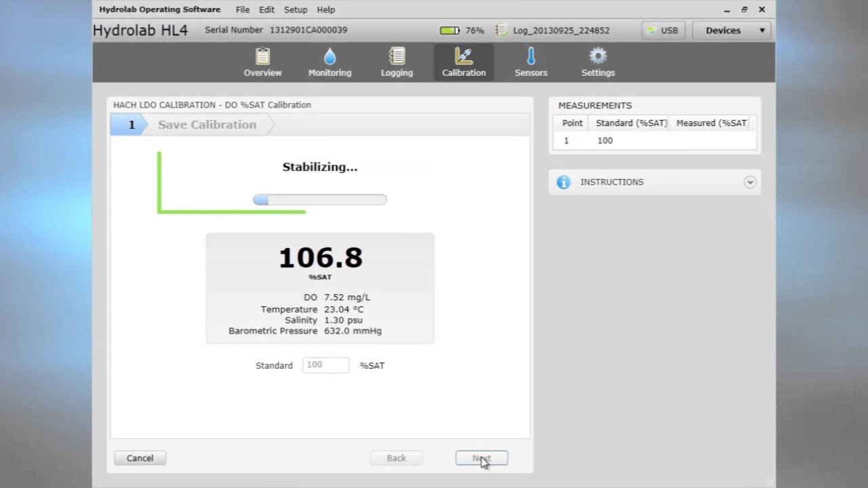Restore down the Hydrolab window
The height and width of the screenshot is (488, 868).
pos(744,9)
